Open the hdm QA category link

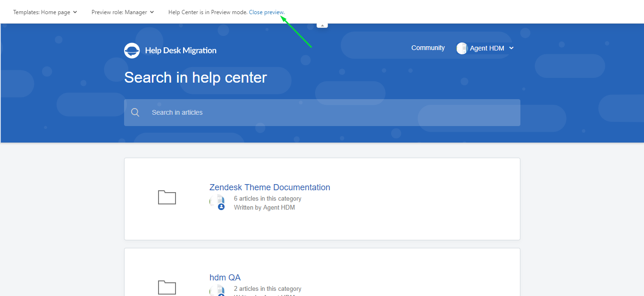pos(225,278)
